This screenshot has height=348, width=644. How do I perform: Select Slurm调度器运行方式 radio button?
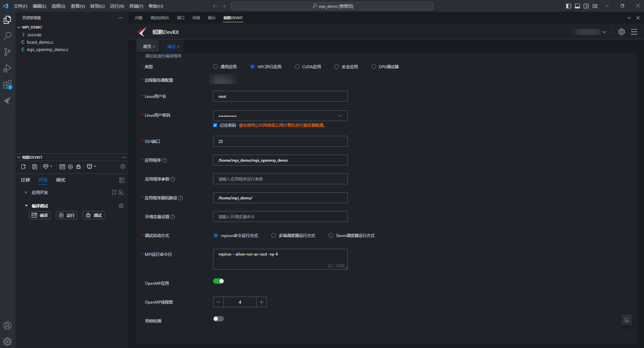pos(331,235)
